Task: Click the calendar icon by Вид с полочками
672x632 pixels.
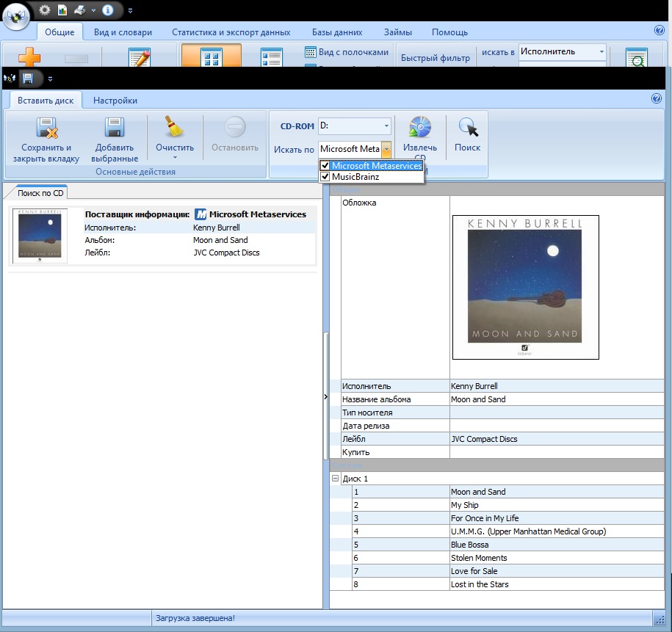Action: click(310, 52)
